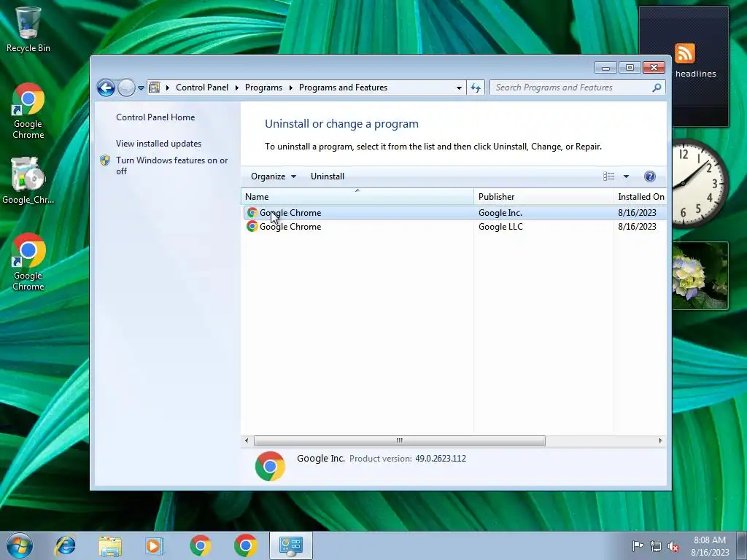This screenshot has width=747, height=560.
Task: Launch Internet Explorer from taskbar
Action: coord(65,545)
